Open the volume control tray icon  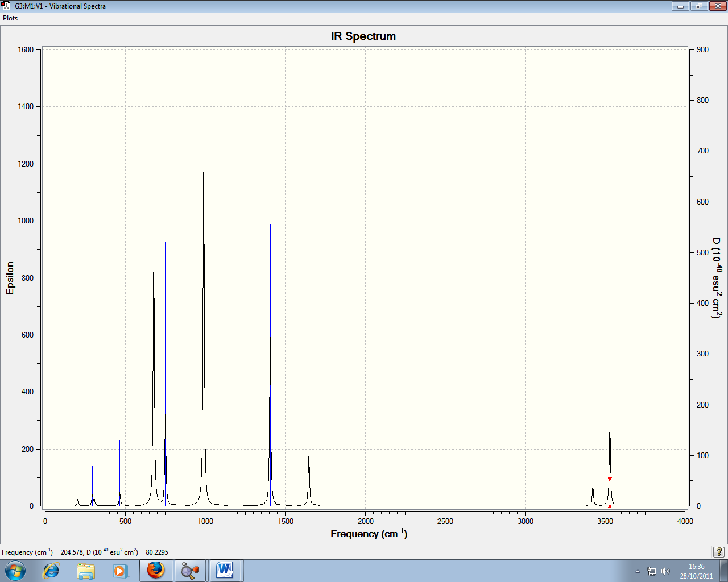click(x=665, y=571)
